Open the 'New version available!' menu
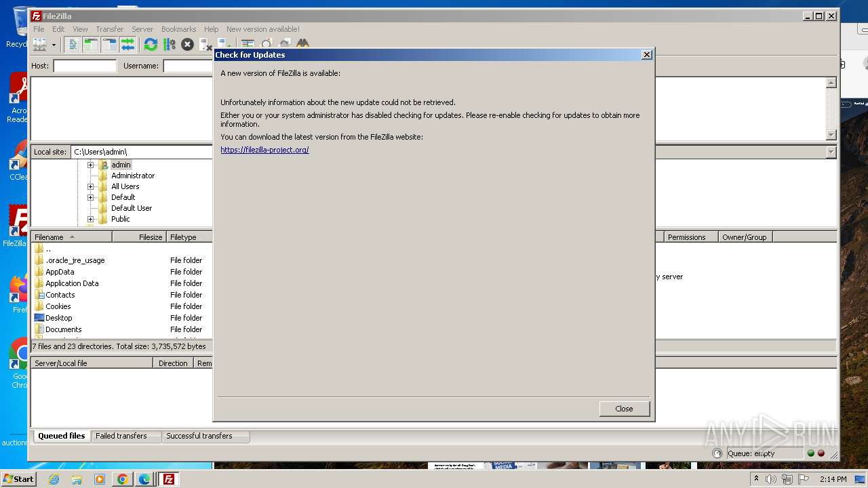868x488 pixels. tap(262, 29)
